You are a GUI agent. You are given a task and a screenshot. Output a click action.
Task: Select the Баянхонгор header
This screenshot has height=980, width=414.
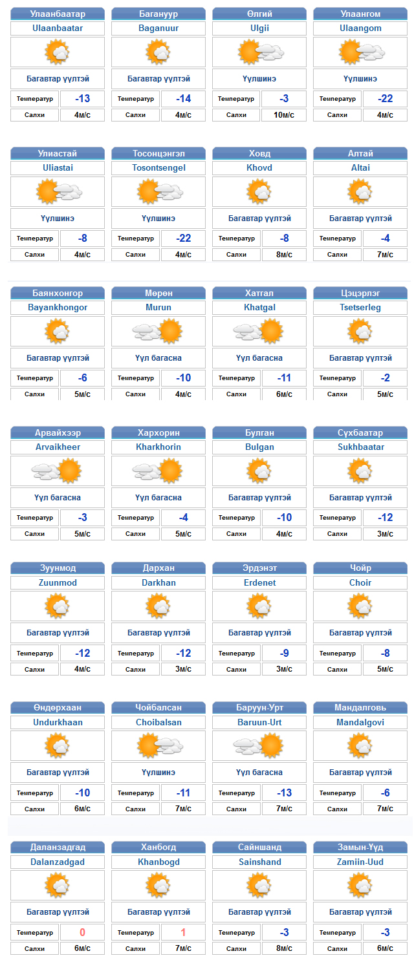click(58, 293)
